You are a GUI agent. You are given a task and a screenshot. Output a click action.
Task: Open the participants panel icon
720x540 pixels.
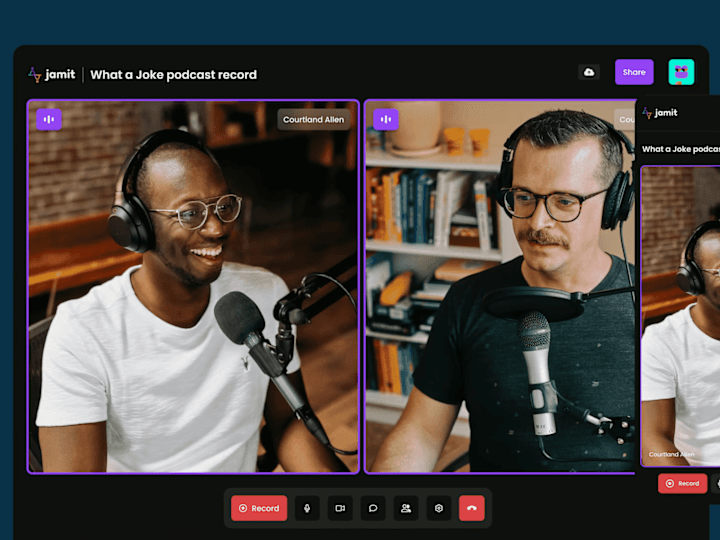tap(406, 508)
